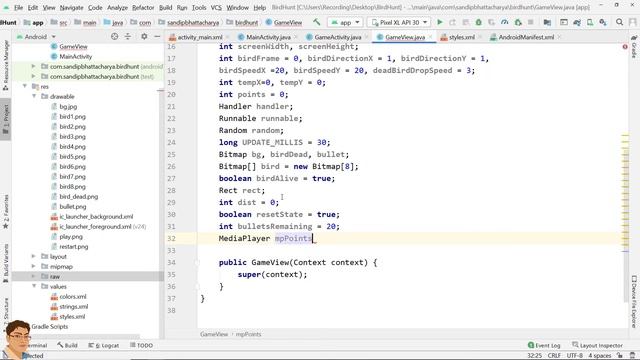
Task: Run the app with the green play button
Action: click(440, 22)
